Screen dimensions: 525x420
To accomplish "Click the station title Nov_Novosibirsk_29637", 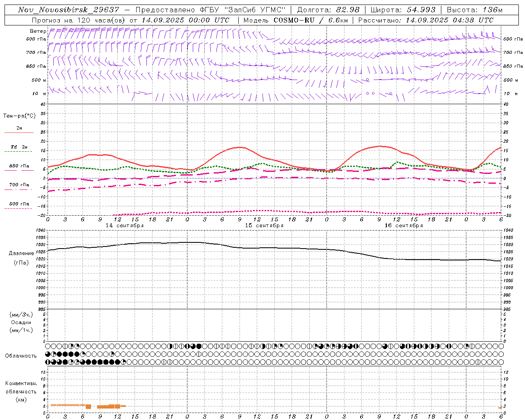I will pos(68,10).
